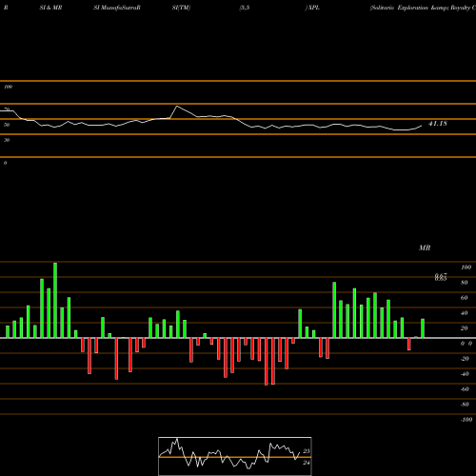Click the RSI axis label 50
Image resolution: width=476 pixels, height=476 pixels.
(x=7, y=125)
